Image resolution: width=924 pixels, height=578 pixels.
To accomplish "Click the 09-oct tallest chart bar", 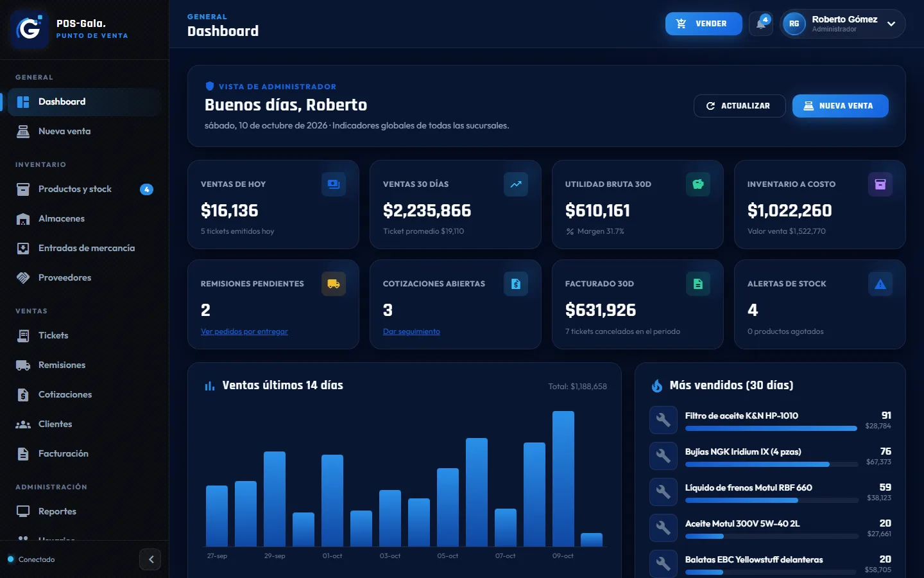I will coord(563,479).
